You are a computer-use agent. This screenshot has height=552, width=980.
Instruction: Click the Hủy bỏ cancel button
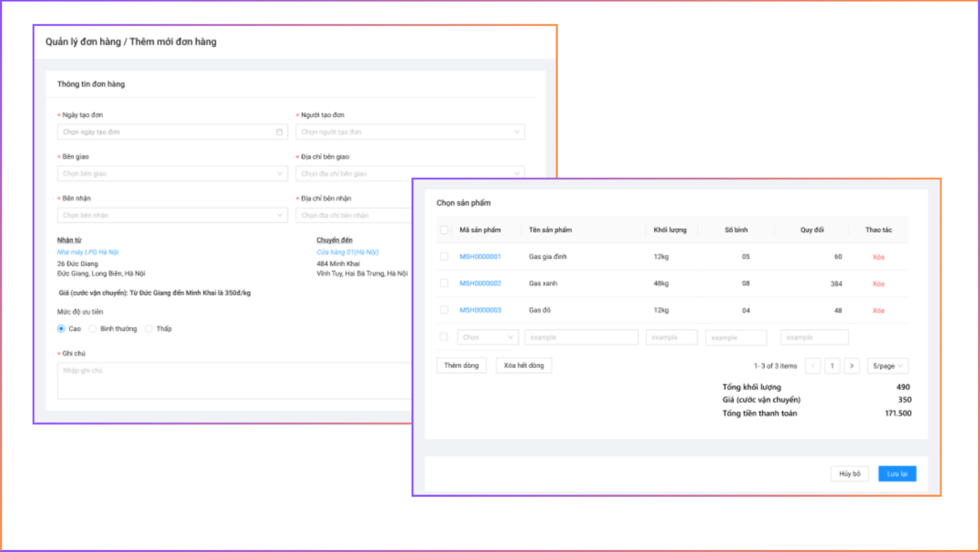[x=850, y=474]
